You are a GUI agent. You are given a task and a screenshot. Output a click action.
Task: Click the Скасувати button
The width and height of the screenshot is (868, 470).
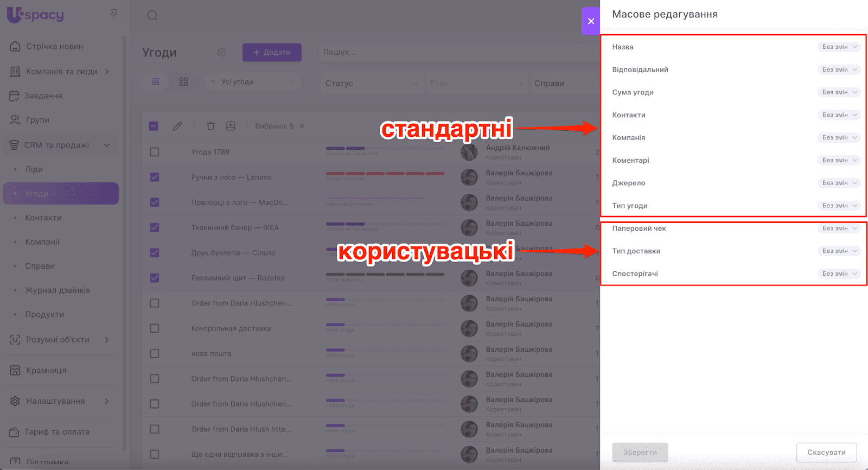(x=826, y=453)
